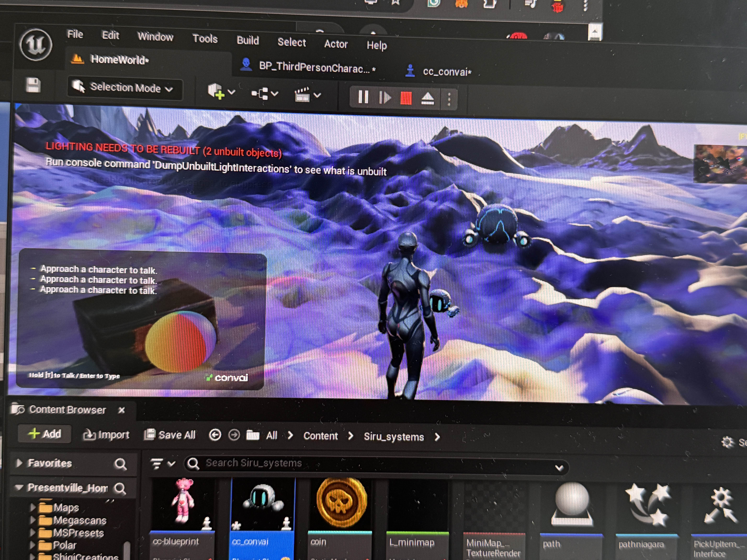Viewport: 747px width, 560px height.
Task: Search within Presentville_Hom magnifier icon
Action: coord(120,489)
